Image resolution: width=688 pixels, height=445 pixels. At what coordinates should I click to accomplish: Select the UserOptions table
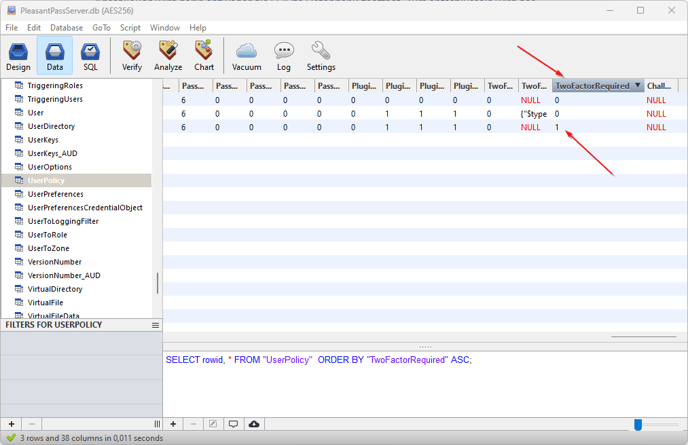pyautogui.click(x=50, y=167)
